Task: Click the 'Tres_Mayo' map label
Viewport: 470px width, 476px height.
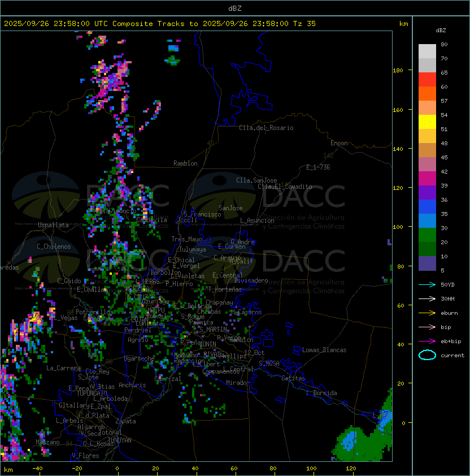Action: coord(186,239)
